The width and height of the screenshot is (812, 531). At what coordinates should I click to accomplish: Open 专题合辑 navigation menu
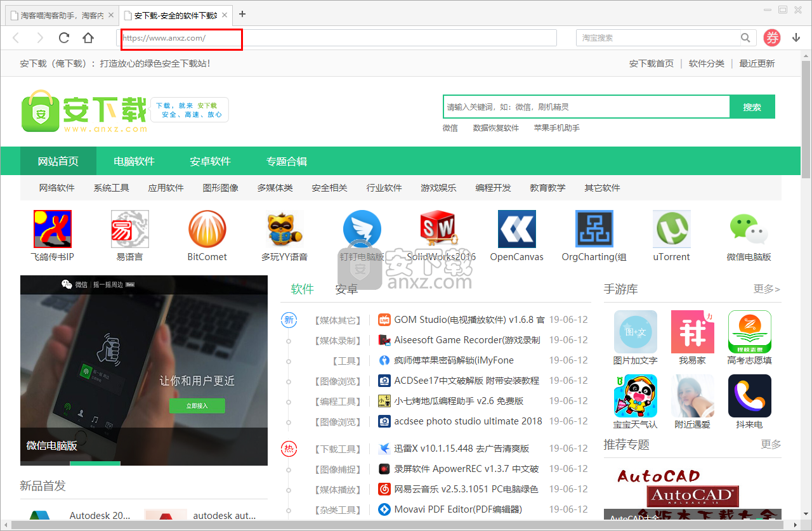[x=287, y=161]
